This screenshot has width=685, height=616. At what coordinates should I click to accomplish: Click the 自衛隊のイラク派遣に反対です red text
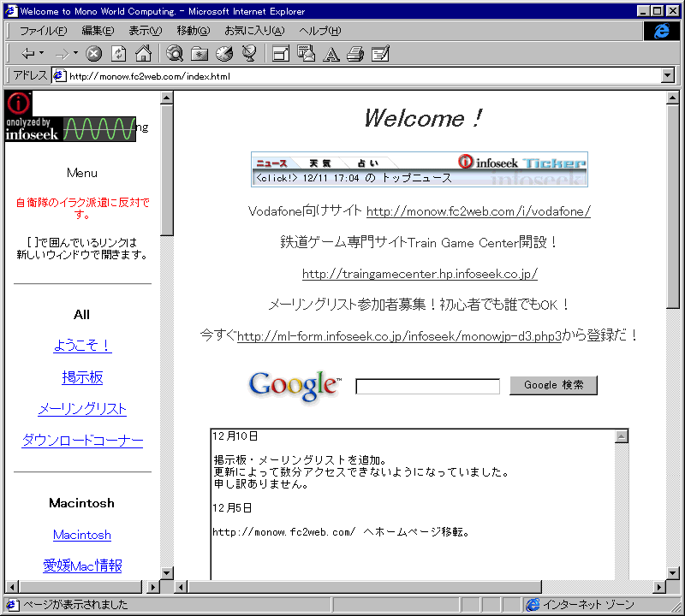pos(82,208)
